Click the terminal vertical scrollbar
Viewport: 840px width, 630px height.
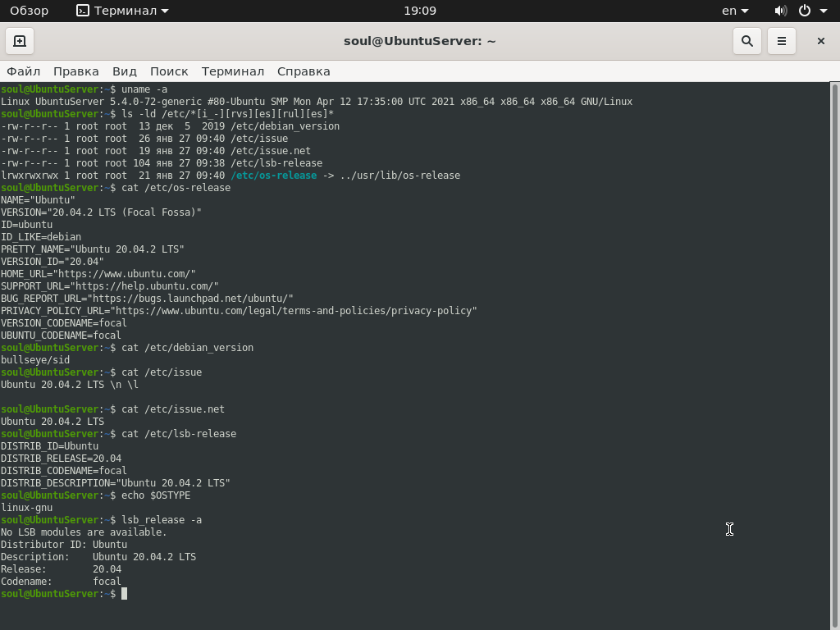(x=834, y=356)
